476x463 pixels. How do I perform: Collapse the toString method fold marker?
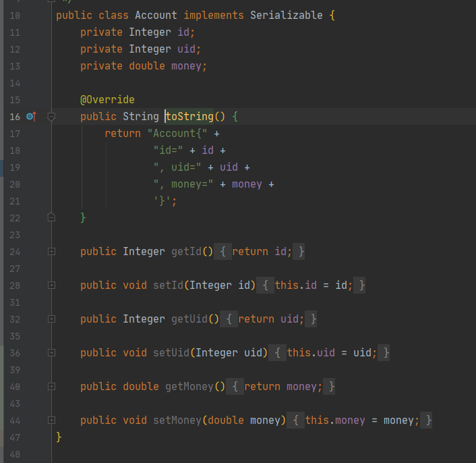[51, 117]
